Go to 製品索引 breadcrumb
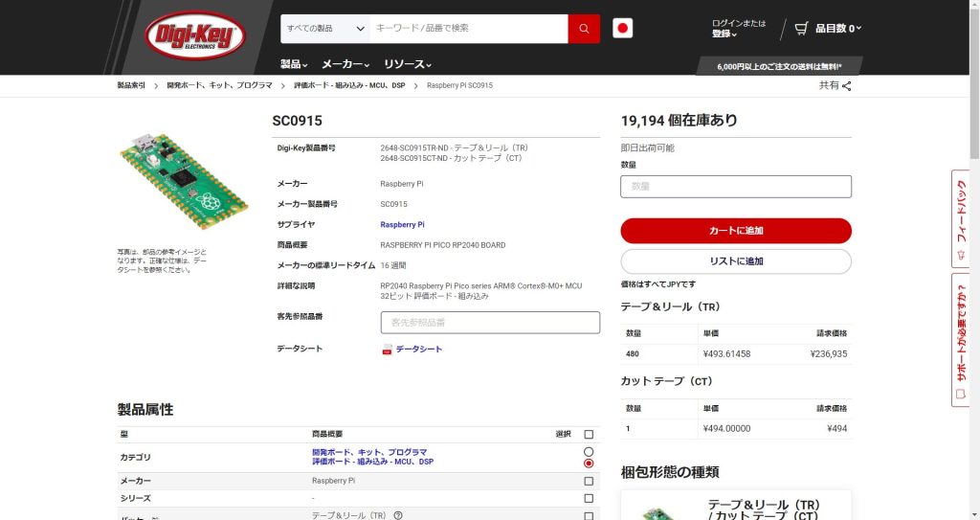This screenshot has height=520, width=980. pos(130,86)
